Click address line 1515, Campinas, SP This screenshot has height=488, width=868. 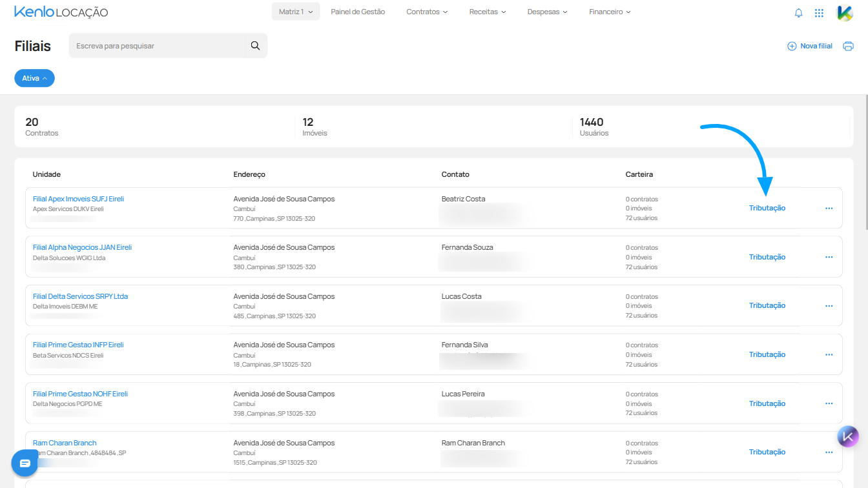(275, 463)
